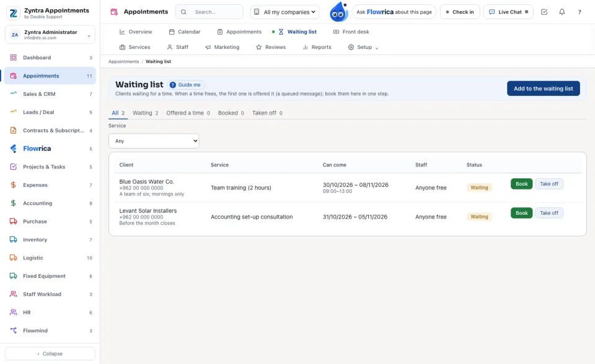Click Ask Flowrica about this page
This screenshot has width=595, height=364.
click(394, 12)
